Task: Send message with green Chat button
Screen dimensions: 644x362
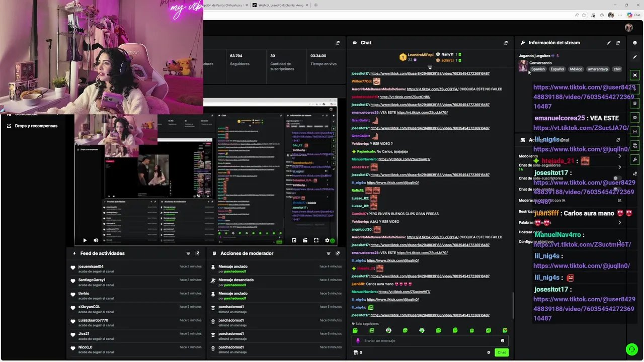Action: [502, 352]
